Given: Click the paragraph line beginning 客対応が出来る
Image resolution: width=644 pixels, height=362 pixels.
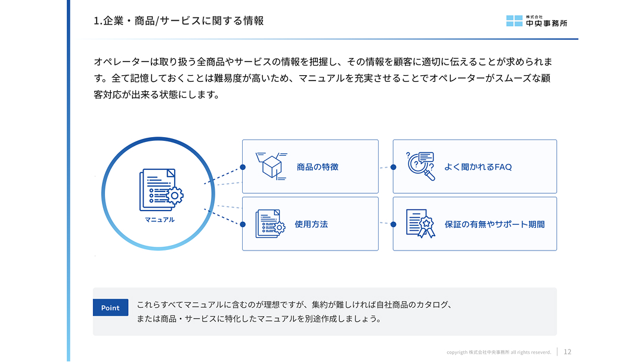Looking at the screenshot, I should coord(157,94).
